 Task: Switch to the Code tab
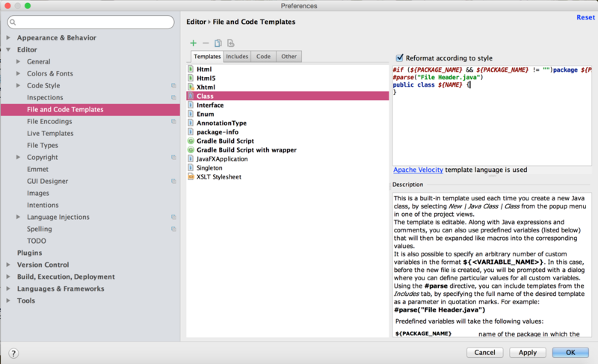263,56
